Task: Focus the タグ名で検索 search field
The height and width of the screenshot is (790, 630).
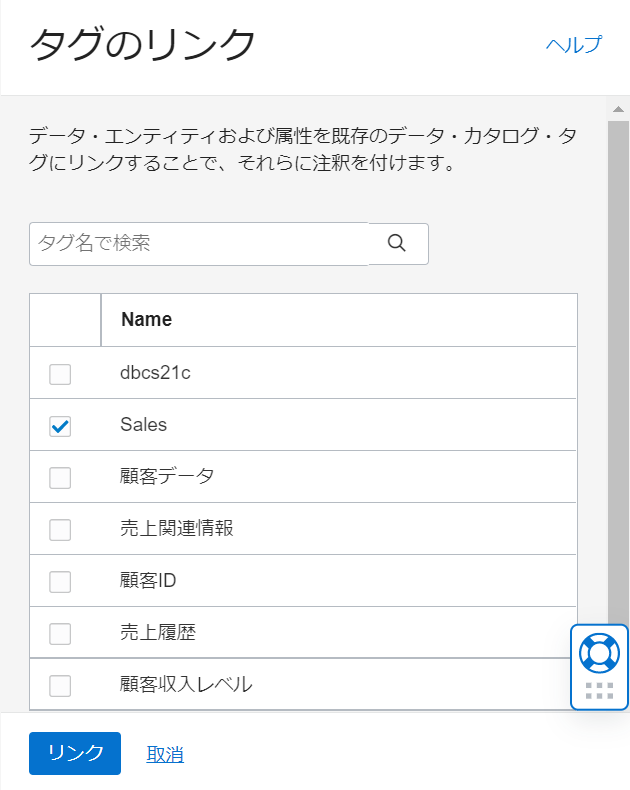Action: click(x=198, y=243)
